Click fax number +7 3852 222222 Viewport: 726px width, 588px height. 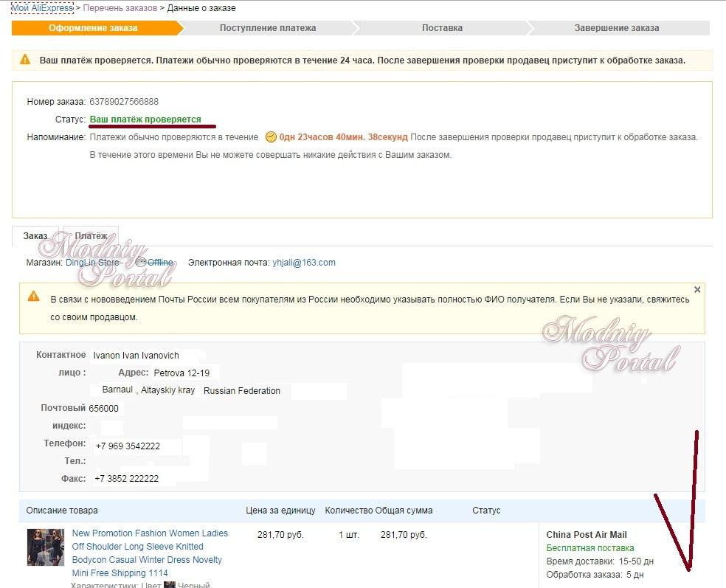(126, 479)
